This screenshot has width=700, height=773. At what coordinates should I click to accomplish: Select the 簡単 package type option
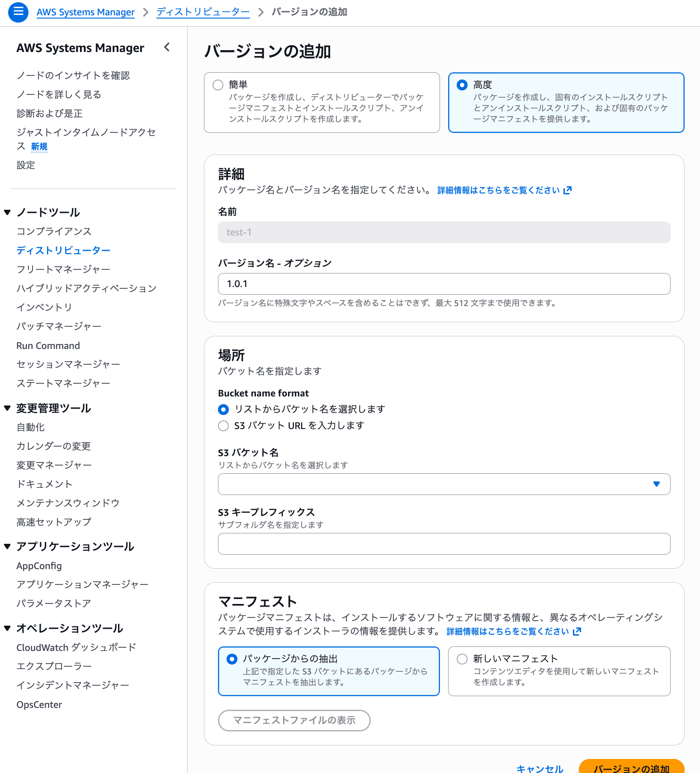322,103
